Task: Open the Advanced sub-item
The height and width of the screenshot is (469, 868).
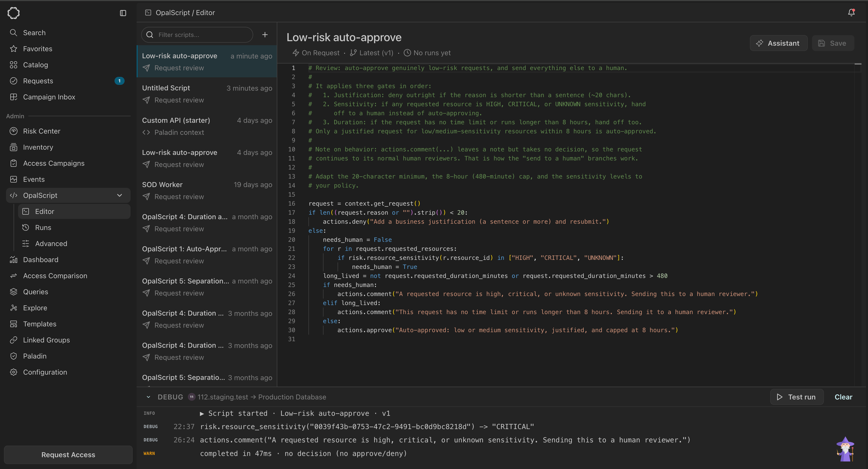Action: (x=74, y=244)
